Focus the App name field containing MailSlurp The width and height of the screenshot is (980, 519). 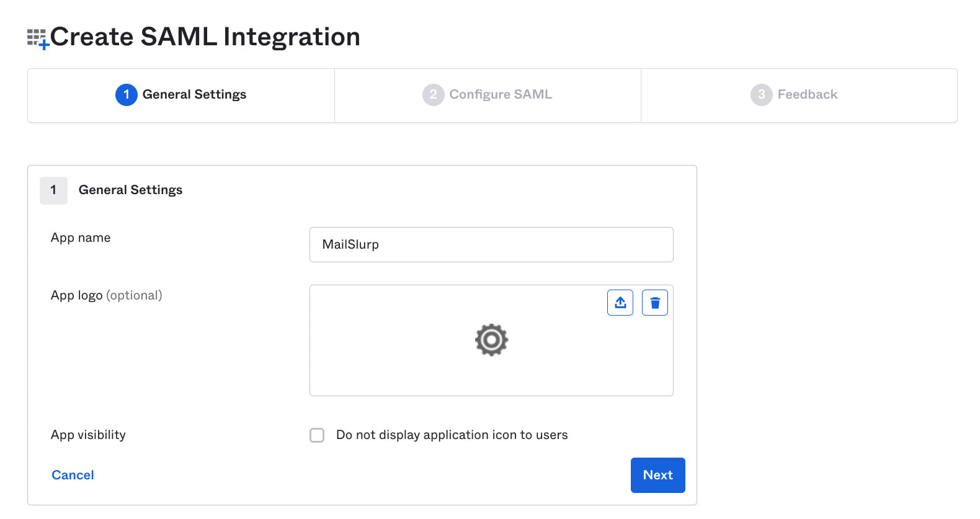[491, 245]
